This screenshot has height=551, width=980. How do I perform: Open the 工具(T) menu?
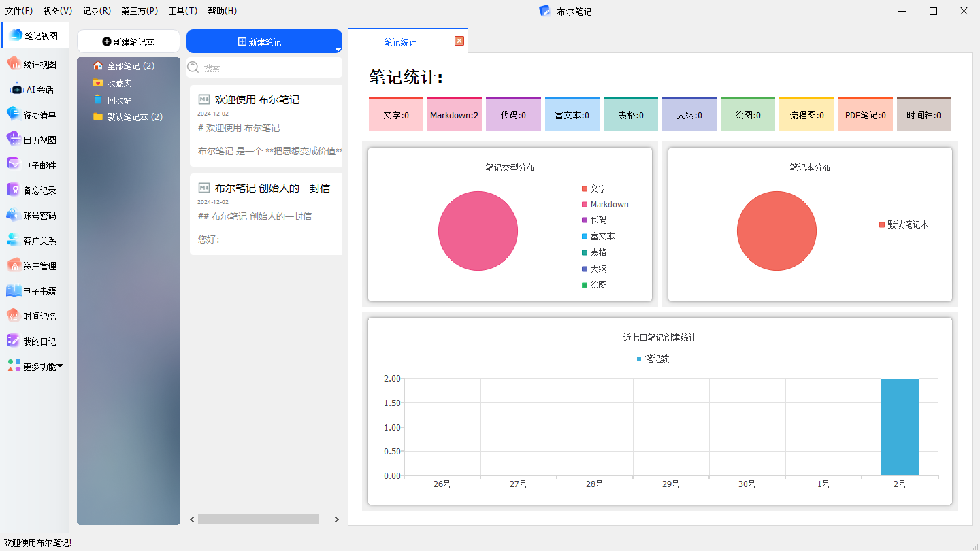[183, 11]
